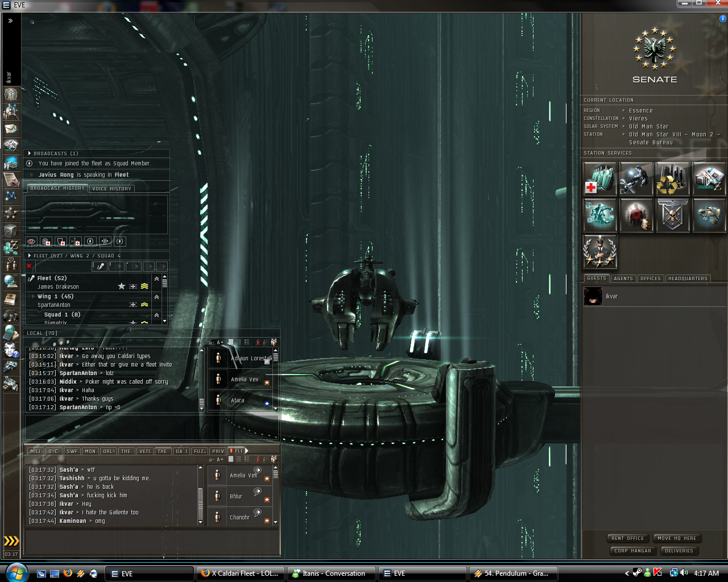This screenshot has width=728, height=582.
Task: Open the mail envelope icon in sidebar
Action: [11, 128]
